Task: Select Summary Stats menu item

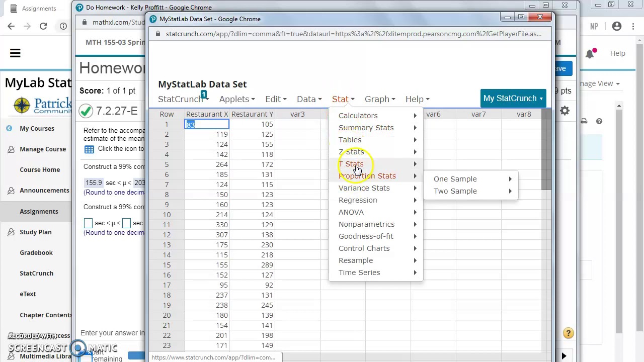Action: pos(376,128)
